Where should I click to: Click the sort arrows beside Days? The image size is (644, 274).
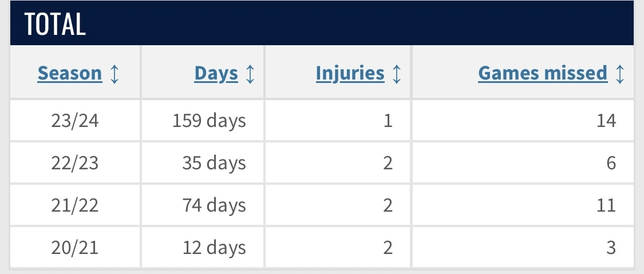[250, 74]
